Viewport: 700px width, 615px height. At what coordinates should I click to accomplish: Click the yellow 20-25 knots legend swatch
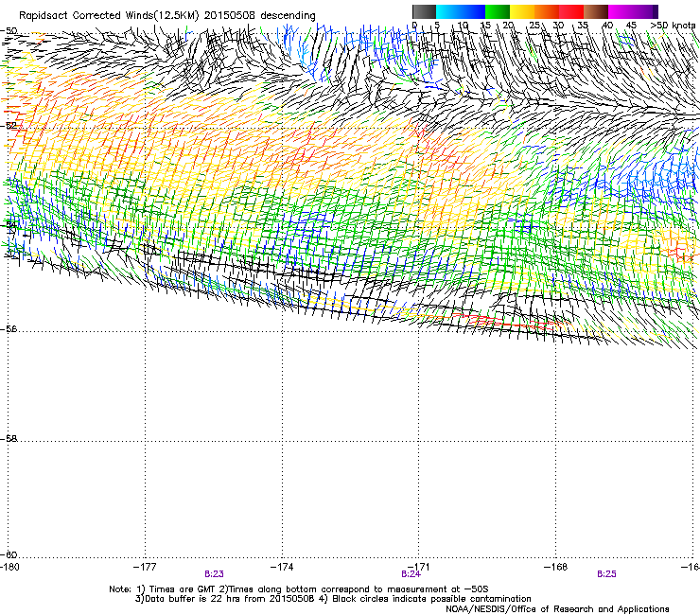522,11
